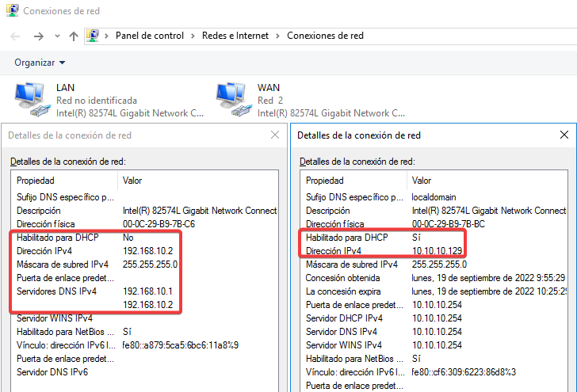
Task: Open the Organizar dropdown menu
Action: tap(40, 63)
